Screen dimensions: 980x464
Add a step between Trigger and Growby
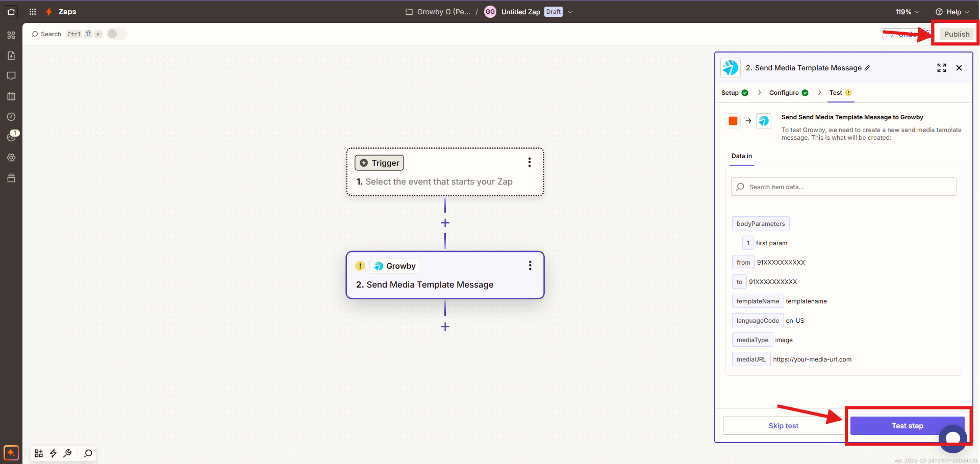[445, 223]
